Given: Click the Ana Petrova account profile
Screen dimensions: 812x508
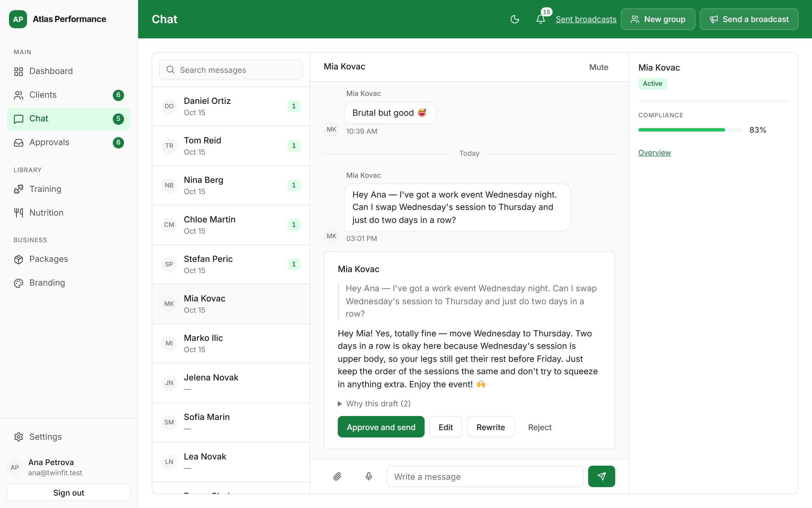Looking at the screenshot, I should [x=69, y=467].
